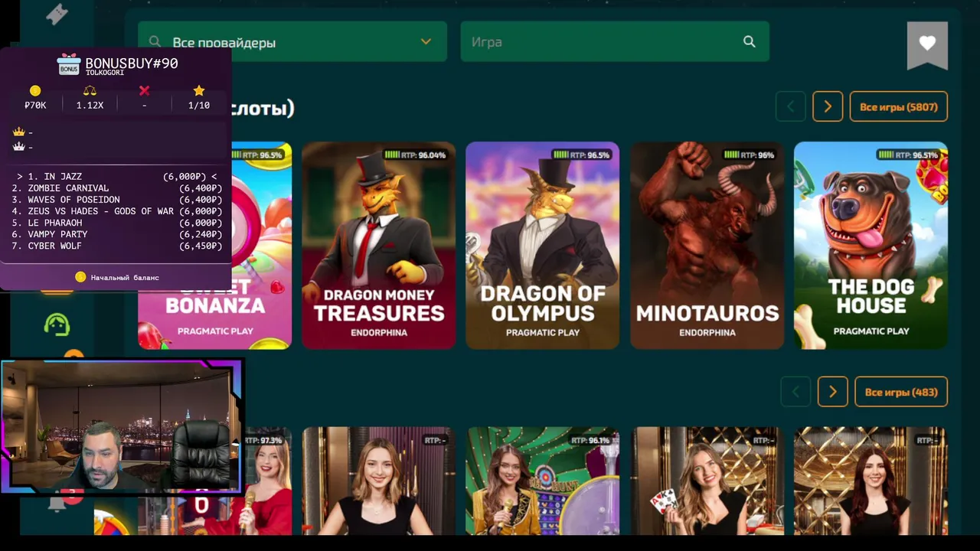Select '4. ZEUS VS HADES - GODS OF WAR'
The image size is (980, 551).
[x=116, y=211]
